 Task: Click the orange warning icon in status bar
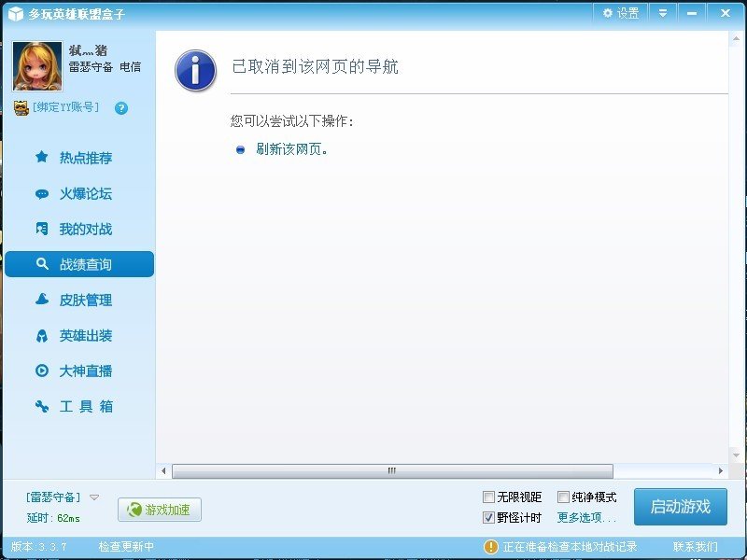point(490,546)
